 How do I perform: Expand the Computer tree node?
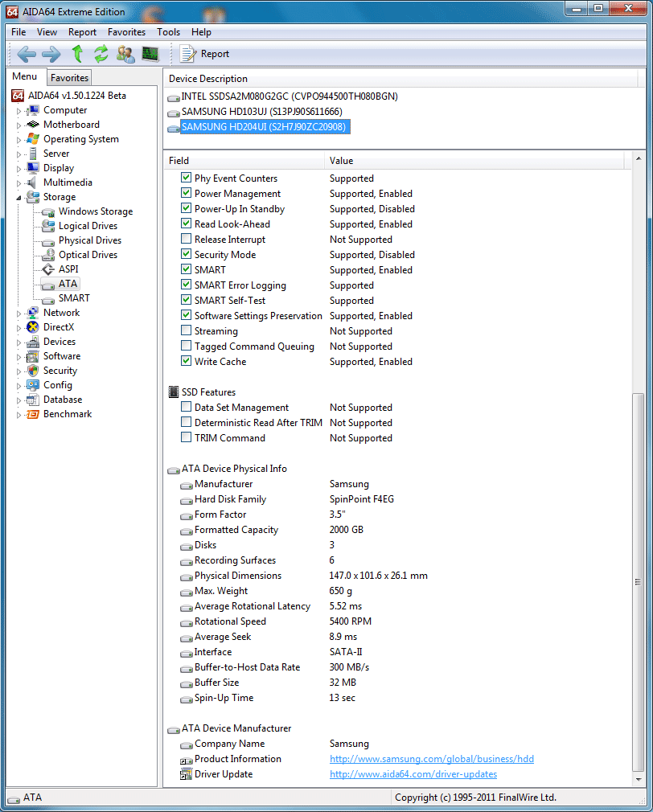tap(19, 111)
